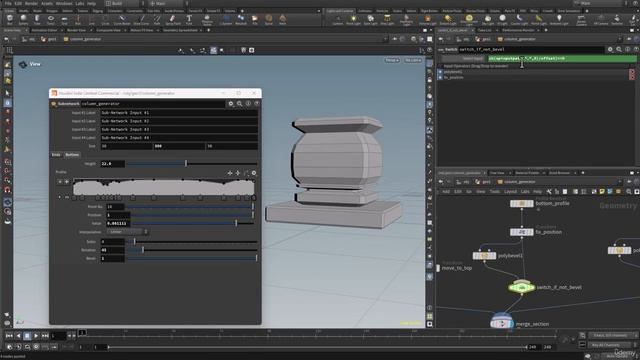
Task: Switch to the Animation Editor tab
Action: point(44,30)
